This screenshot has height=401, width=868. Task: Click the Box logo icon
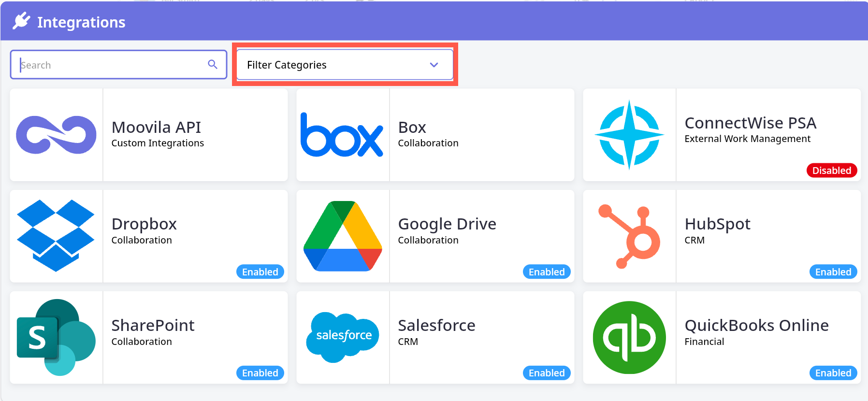342,135
